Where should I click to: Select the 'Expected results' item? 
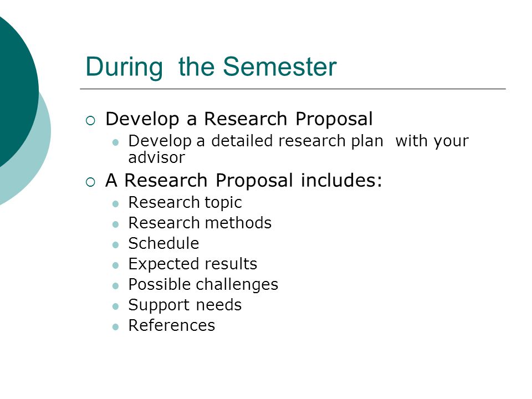click(x=193, y=264)
